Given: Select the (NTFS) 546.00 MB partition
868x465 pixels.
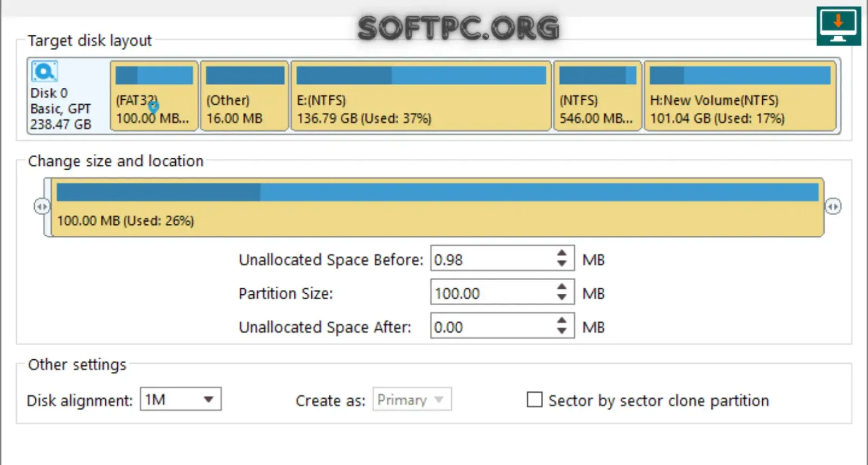Looking at the screenshot, I should (x=597, y=95).
